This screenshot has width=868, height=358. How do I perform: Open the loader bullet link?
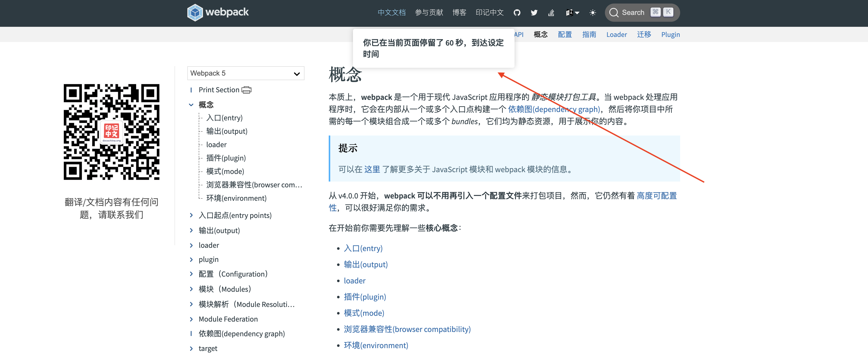click(x=354, y=281)
